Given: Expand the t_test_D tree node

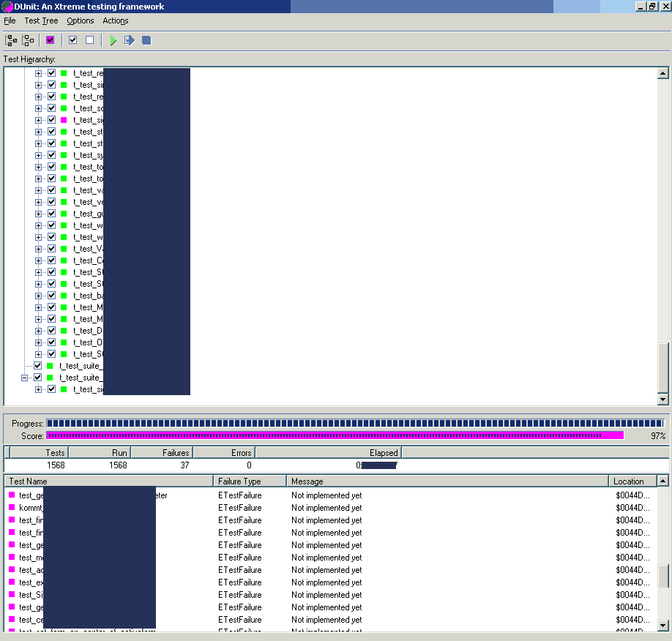Looking at the screenshot, I should click(38, 331).
